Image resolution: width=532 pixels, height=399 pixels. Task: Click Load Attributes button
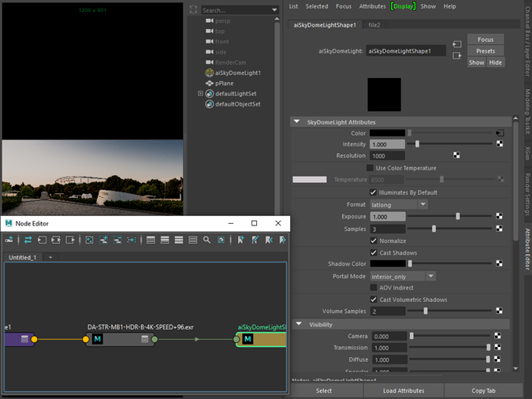tap(404, 391)
